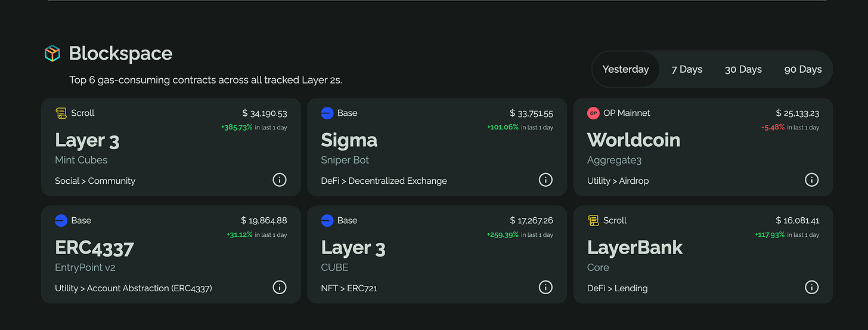Click the -5.48% change figure

(x=773, y=127)
